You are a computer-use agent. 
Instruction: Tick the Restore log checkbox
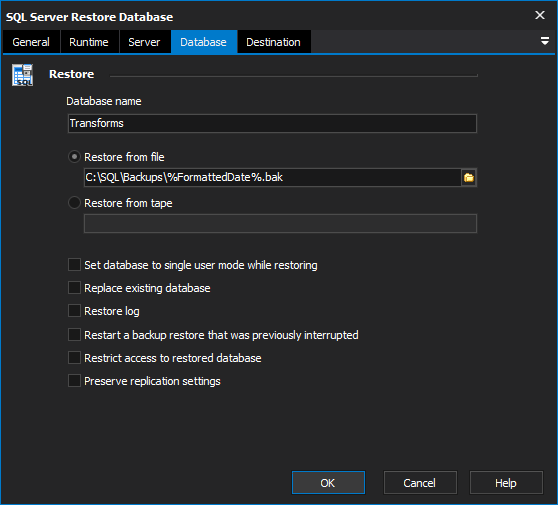pos(74,311)
